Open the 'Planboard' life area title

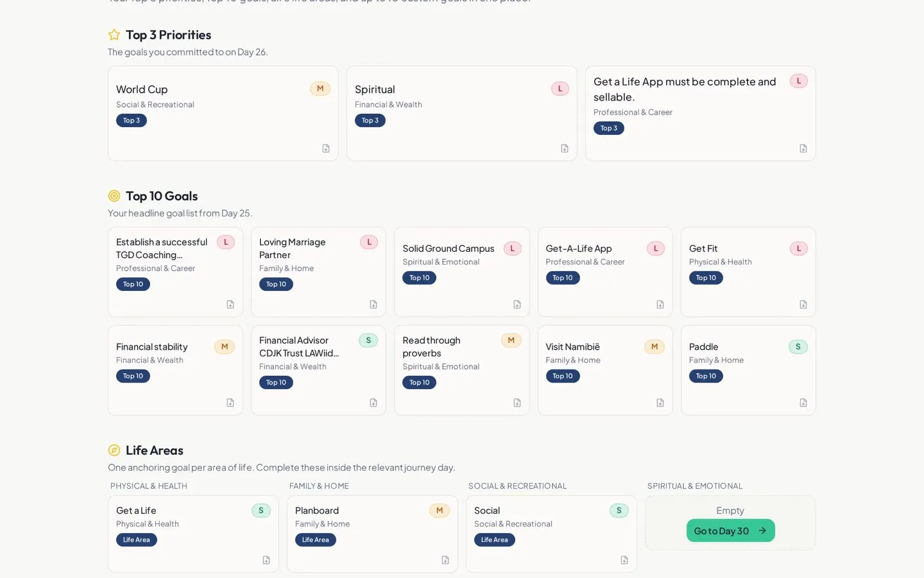(317, 511)
